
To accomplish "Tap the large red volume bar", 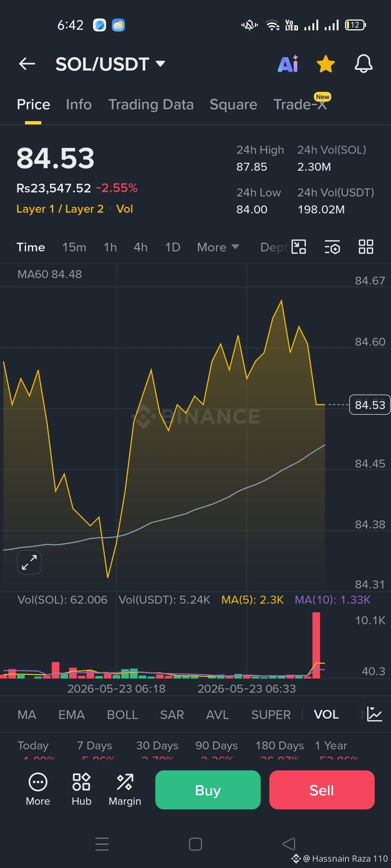I will tap(316, 645).
